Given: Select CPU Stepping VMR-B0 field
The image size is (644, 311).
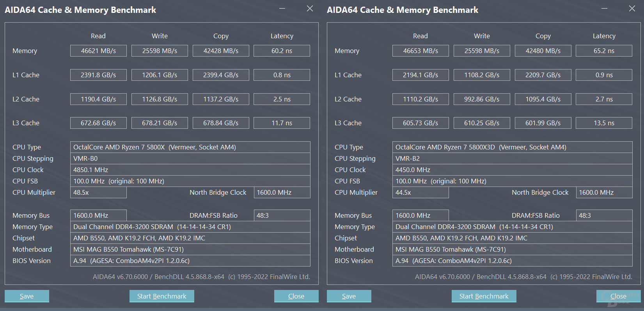Looking at the screenshot, I should 190,158.
